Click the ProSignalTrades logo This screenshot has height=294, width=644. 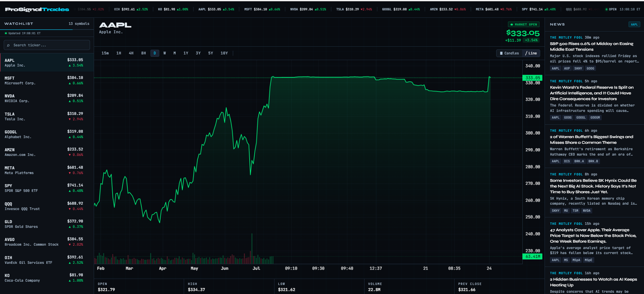point(37,9)
